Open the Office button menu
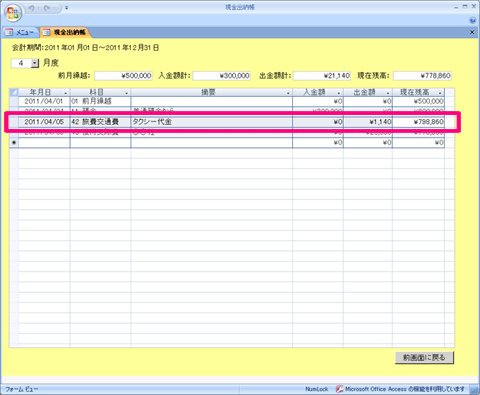 tap(13, 13)
